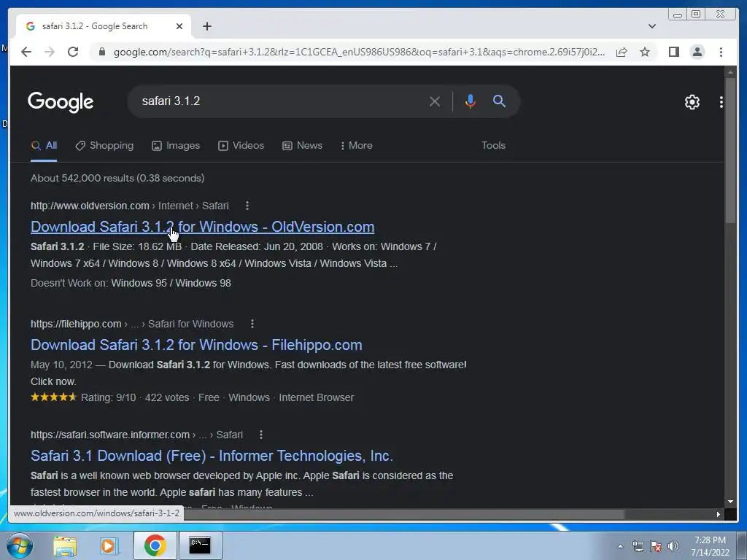Click the safari.software.informer.com breadcrumb URL
747x560 pixels.
coord(136,435)
